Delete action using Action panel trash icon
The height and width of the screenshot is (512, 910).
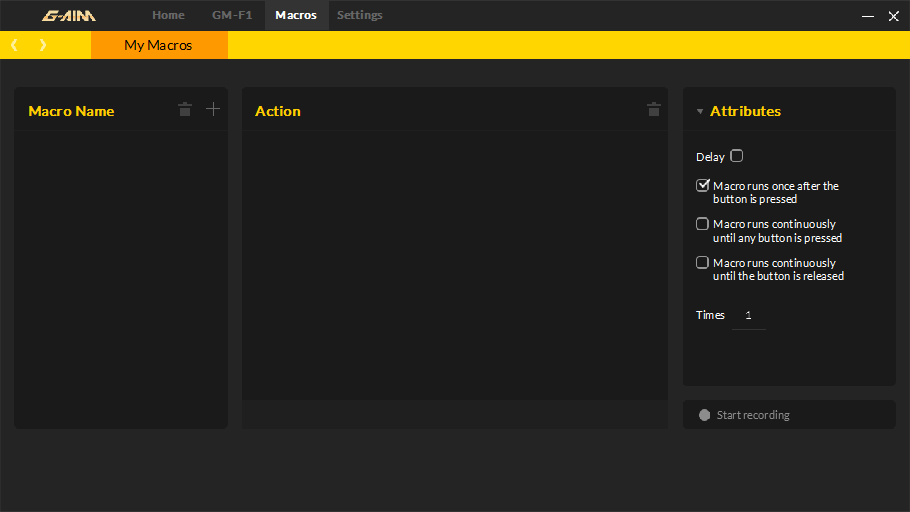tap(653, 109)
